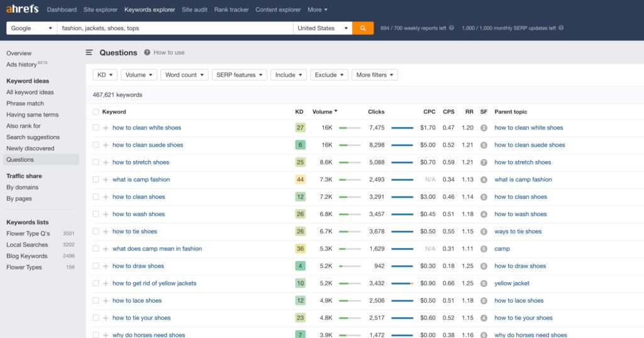Tick checkbox for 'what is camp fashion'
The image size is (644, 338).
[96, 179]
